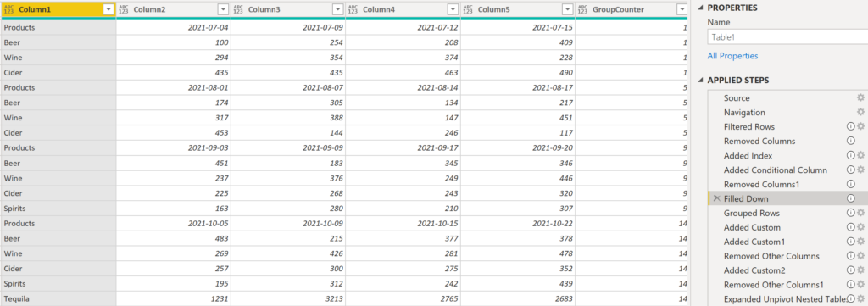Click the cell with value 3213

[288, 299]
